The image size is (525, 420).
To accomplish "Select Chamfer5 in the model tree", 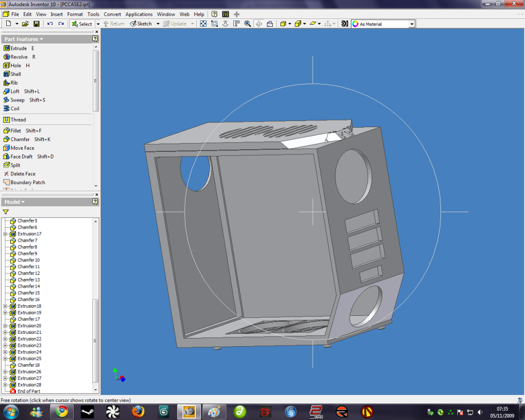I will coord(27,221).
